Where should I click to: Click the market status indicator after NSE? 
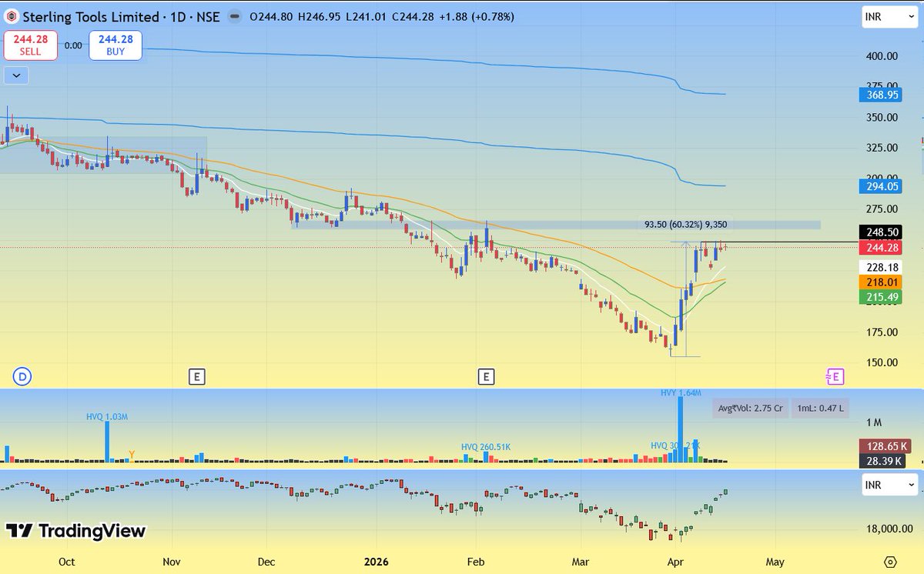click(x=234, y=16)
